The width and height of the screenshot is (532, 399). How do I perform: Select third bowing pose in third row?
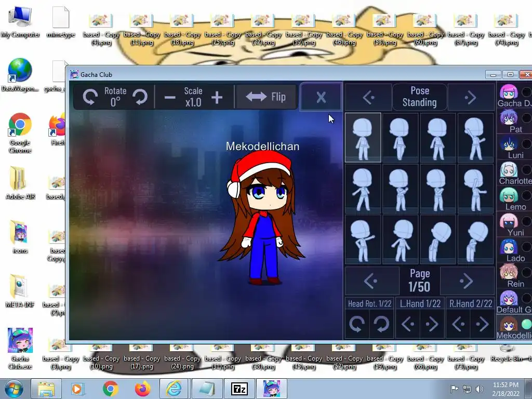coord(438,240)
